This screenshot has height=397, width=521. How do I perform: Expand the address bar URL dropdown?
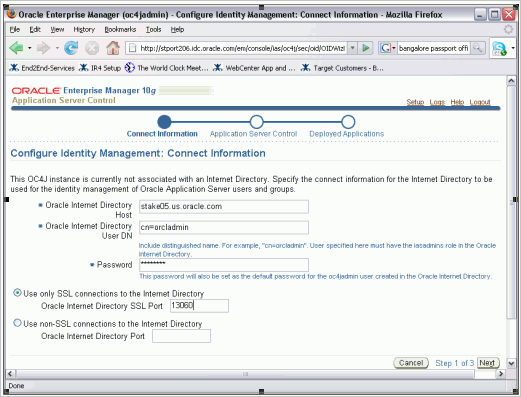[352, 48]
